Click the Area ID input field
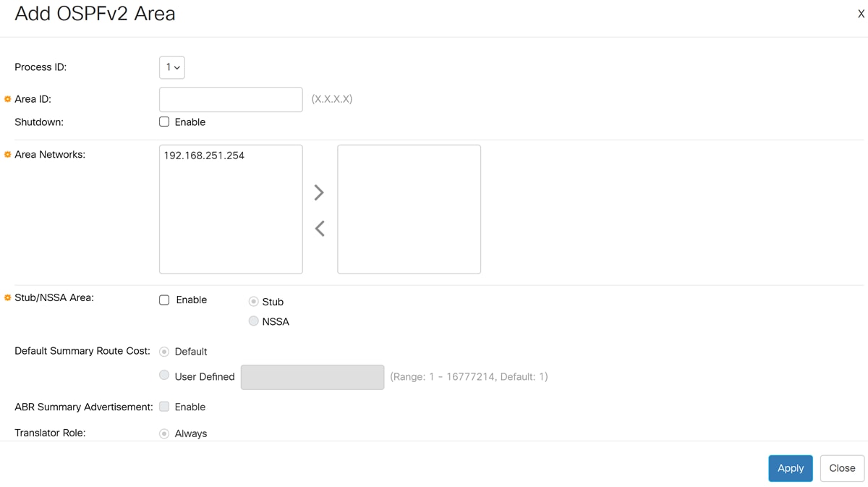Screen dimensions: 868x487 [x=231, y=100]
